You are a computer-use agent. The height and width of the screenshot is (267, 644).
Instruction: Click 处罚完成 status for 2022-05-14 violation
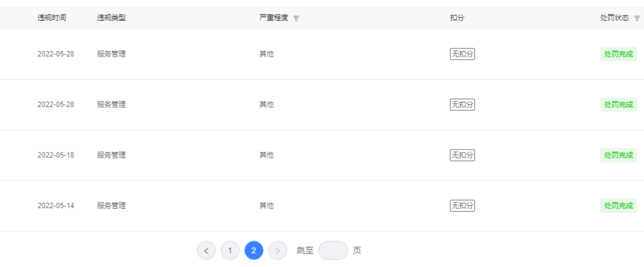(618, 206)
